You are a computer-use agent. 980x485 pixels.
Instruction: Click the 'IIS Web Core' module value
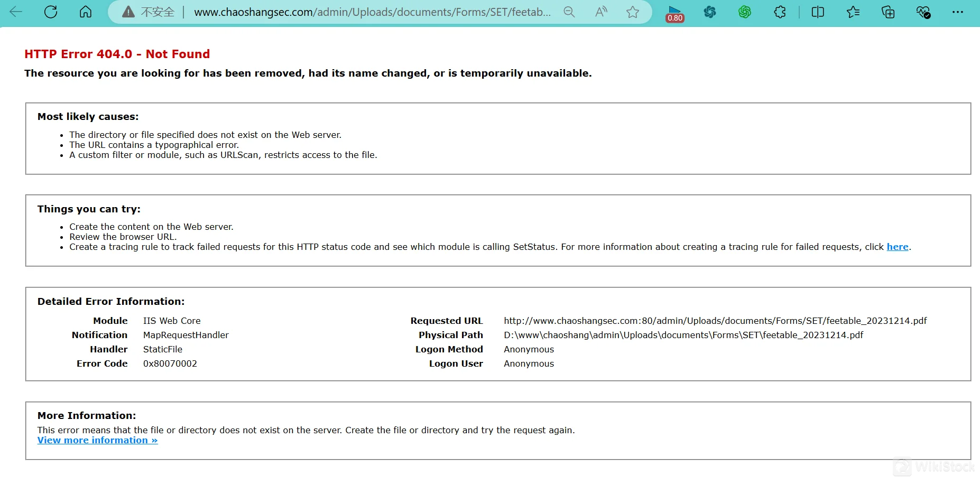coord(172,321)
